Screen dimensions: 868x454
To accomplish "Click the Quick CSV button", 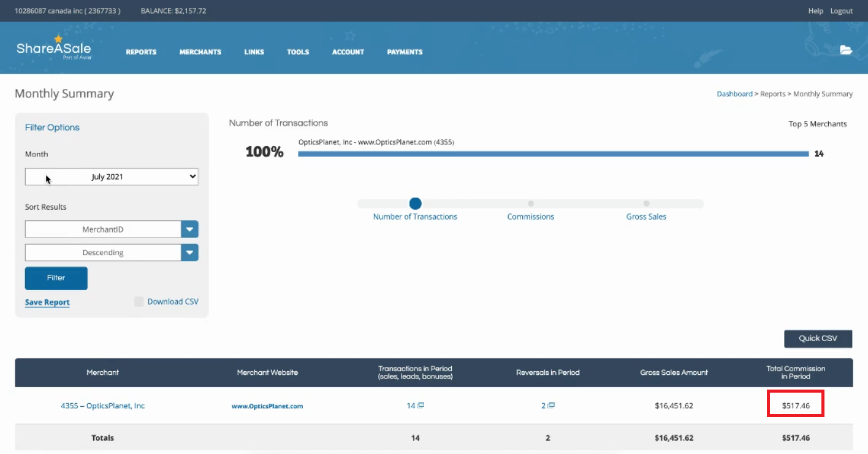I will pyautogui.click(x=818, y=339).
